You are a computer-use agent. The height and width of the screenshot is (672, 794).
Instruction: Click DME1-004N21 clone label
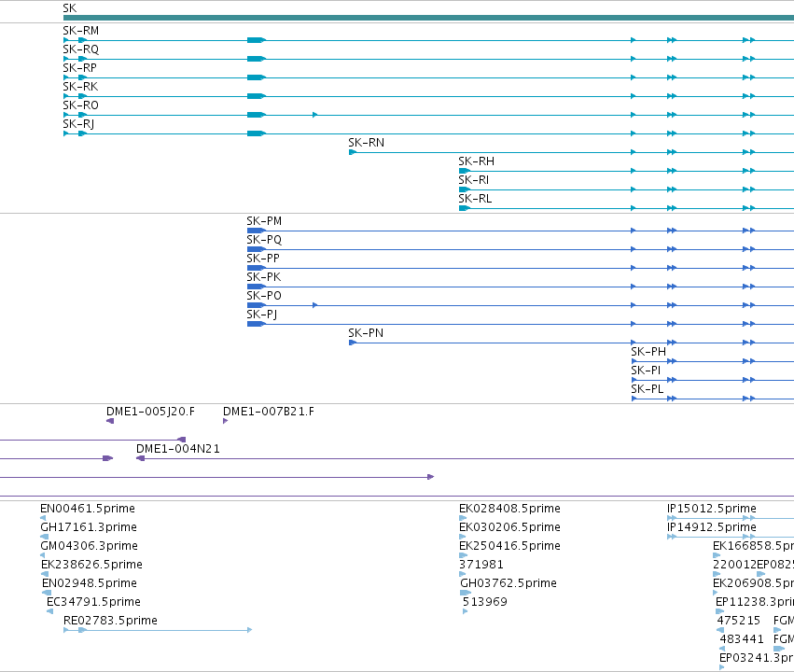pos(177,449)
